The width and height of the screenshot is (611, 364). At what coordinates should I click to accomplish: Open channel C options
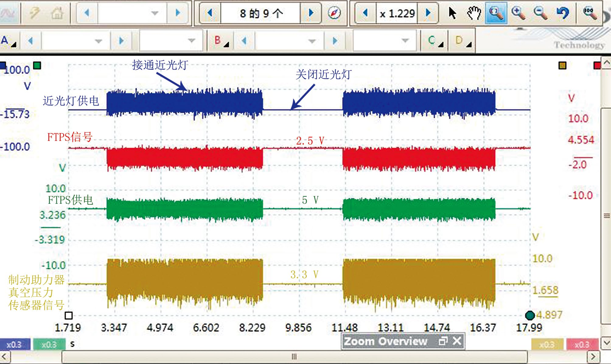point(435,41)
